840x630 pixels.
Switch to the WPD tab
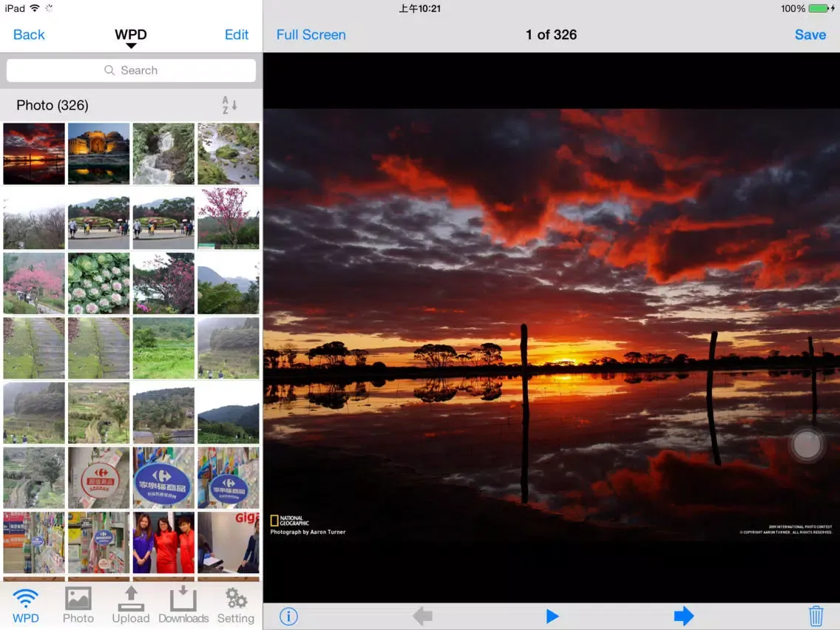(x=26, y=606)
